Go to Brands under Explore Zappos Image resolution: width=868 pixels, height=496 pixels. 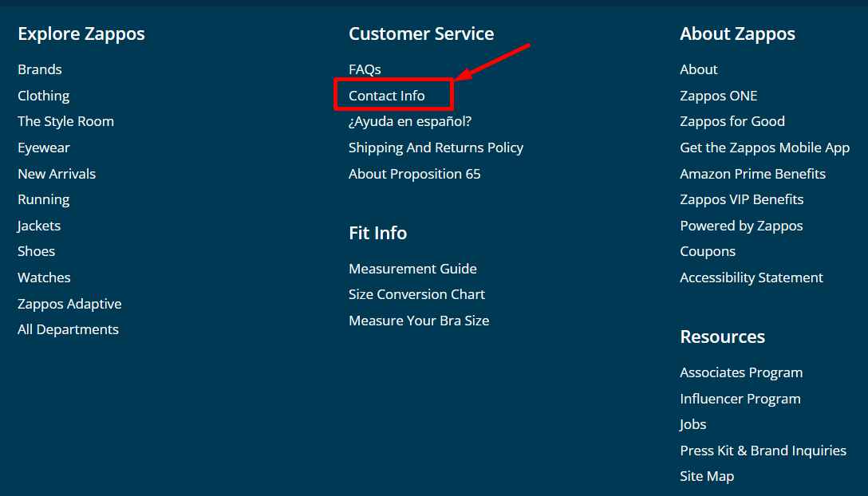40,69
